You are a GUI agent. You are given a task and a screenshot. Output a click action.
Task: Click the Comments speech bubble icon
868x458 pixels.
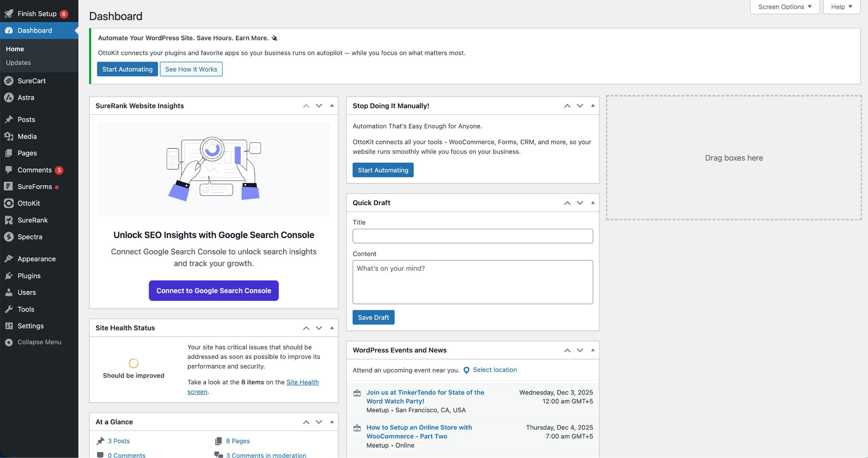click(9, 170)
